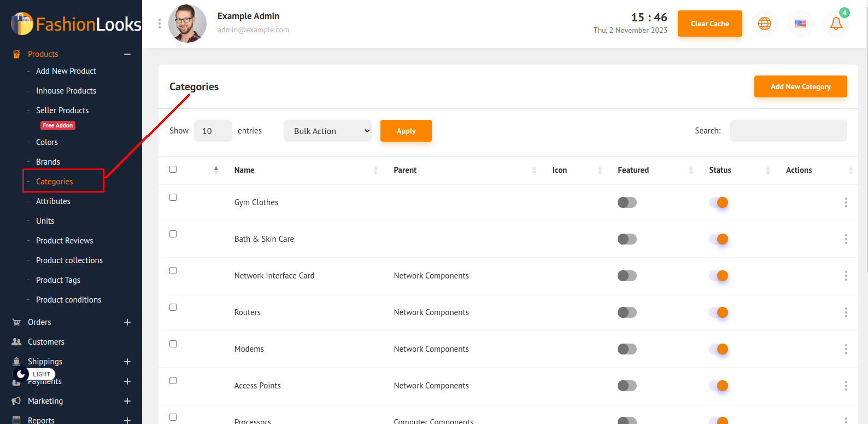
Task: Open the US flag language selector
Action: tap(800, 24)
